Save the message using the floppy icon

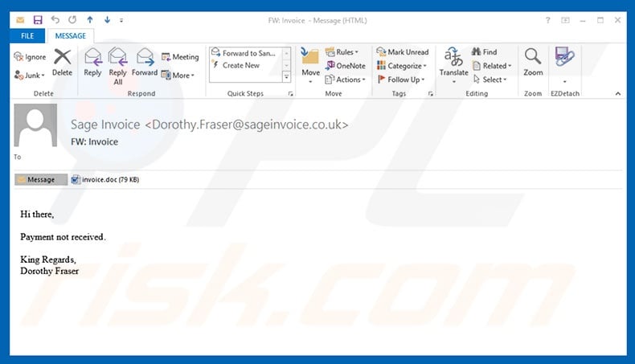[38, 20]
